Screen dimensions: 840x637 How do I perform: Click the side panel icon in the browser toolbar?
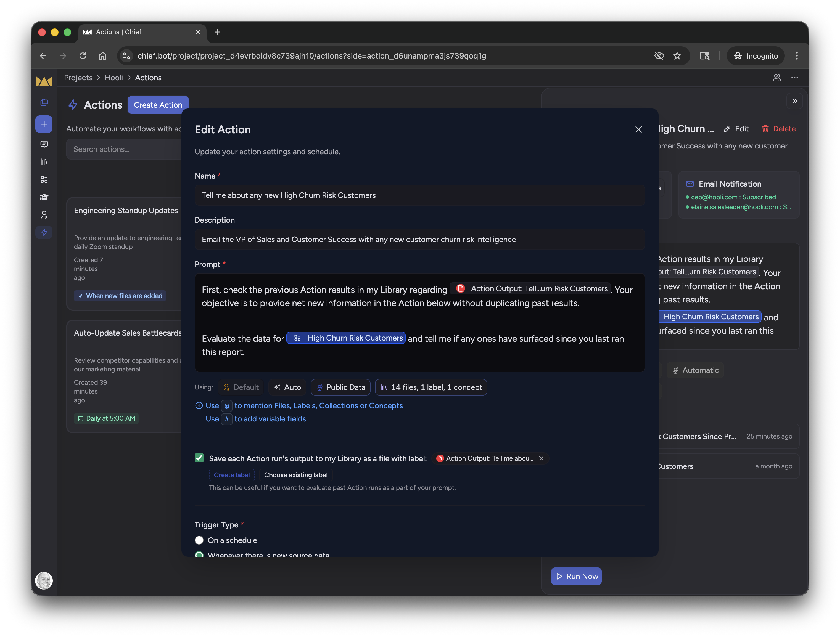tap(705, 56)
